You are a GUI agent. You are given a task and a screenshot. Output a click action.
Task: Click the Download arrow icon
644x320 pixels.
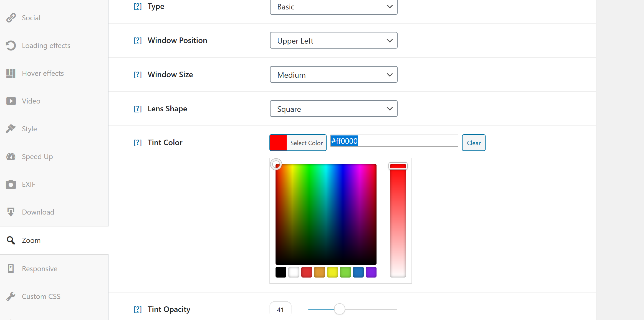click(11, 212)
